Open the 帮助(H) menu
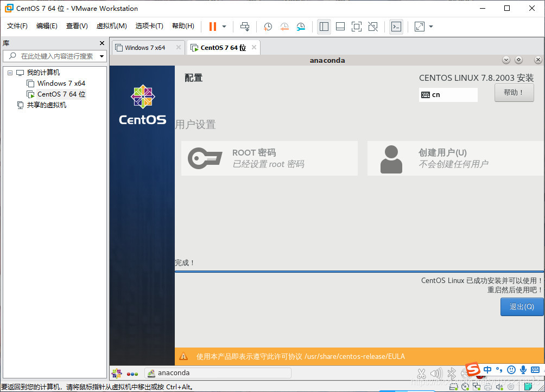Screen dimensions: 545x392 coord(183,26)
